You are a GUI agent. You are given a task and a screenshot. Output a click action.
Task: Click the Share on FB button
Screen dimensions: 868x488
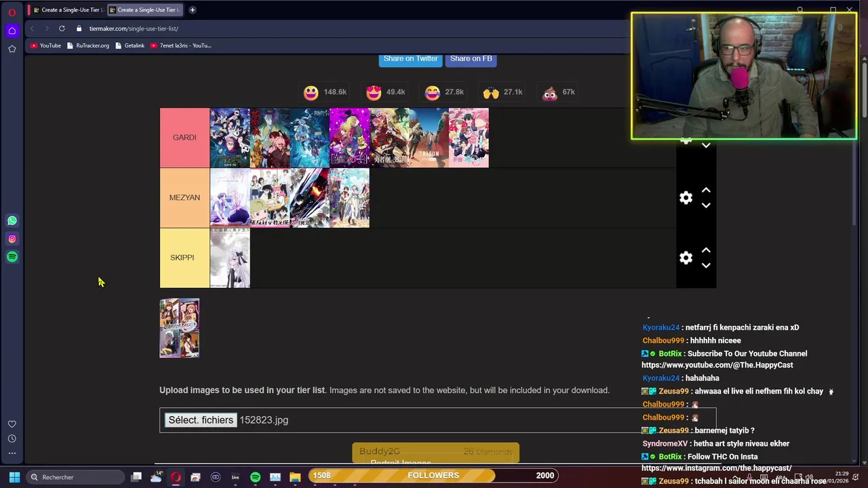click(x=471, y=59)
